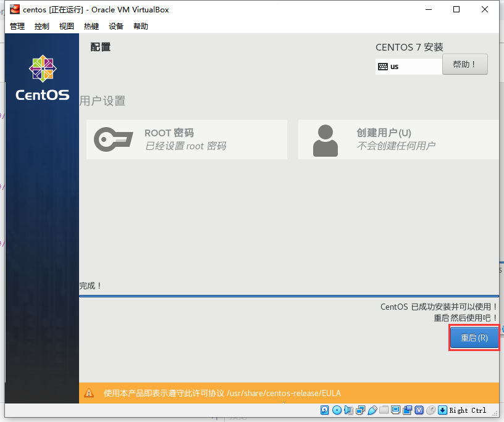Viewport: 504px width, 422px height.
Task: Click the 重启(R) reboot button
Action: [474, 337]
